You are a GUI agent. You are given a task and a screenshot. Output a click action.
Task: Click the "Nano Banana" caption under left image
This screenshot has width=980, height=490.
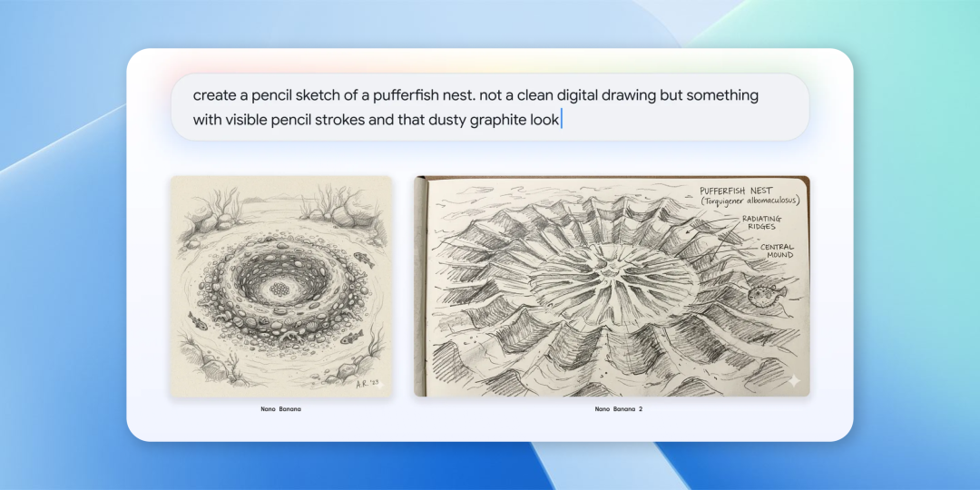pyautogui.click(x=280, y=409)
